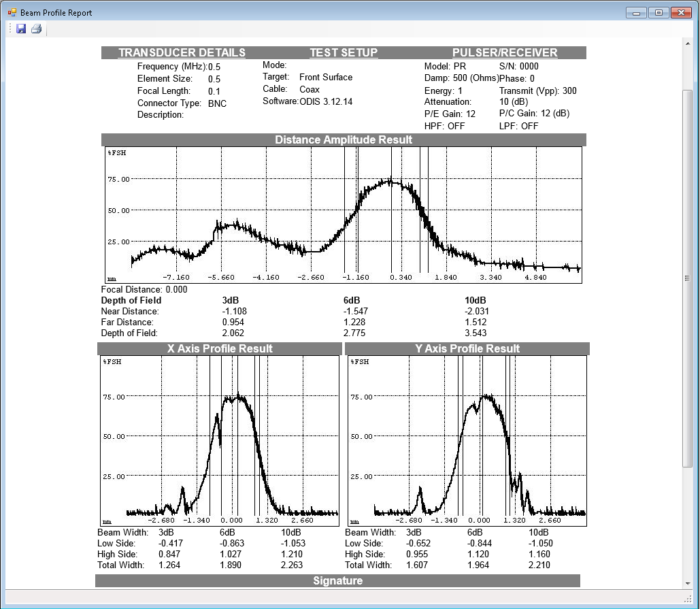This screenshot has height=609, width=700.
Task: Click the toolbar grip handle left of Save
Action: click(10, 29)
